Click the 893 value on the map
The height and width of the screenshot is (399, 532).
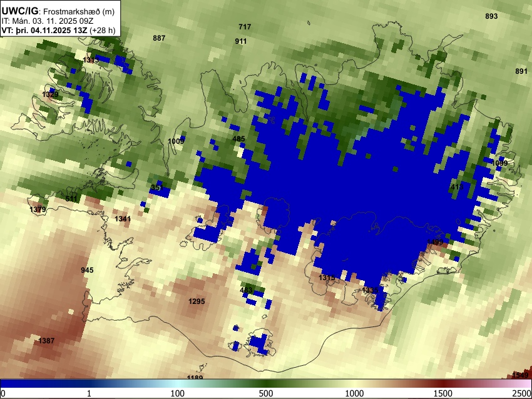click(491, 16)
